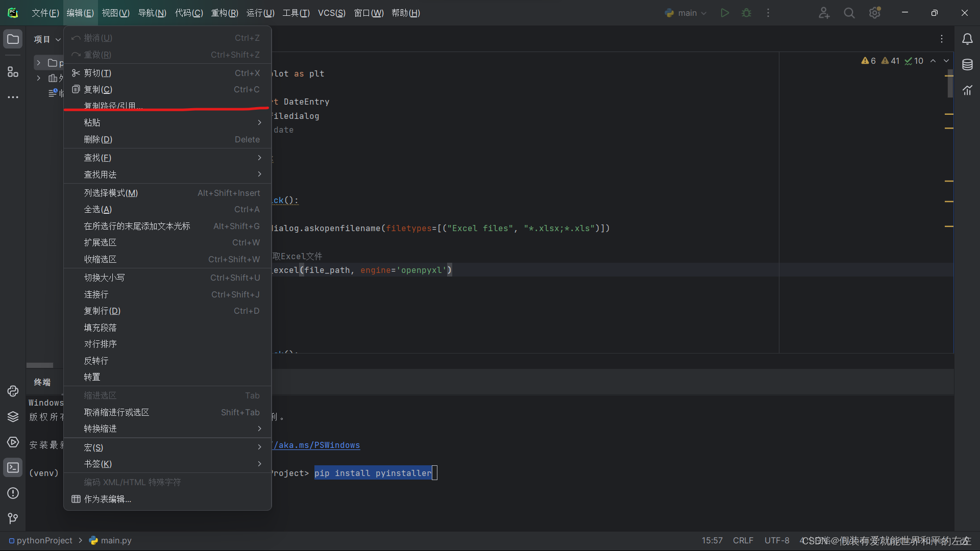Click the CRLF line separator widget
Image resolution: width=980 pixels, height=551 pixels.
tap(743, 540)
